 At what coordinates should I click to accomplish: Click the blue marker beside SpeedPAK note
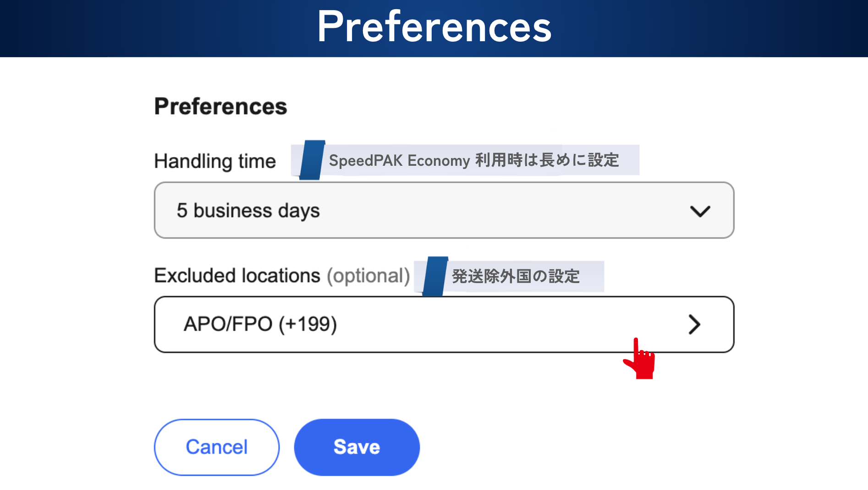(312, 160)
